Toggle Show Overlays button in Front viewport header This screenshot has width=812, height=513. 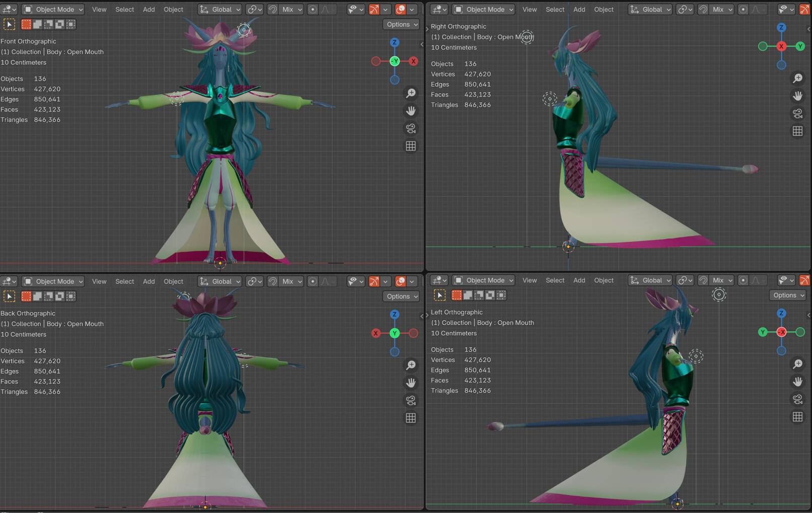point(401,10)
